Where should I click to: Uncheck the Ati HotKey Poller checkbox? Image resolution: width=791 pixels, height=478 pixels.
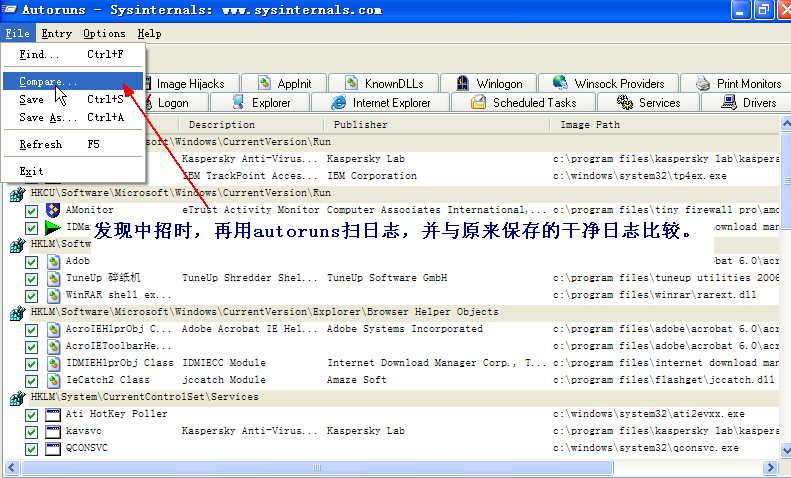(x=31, y=415)
